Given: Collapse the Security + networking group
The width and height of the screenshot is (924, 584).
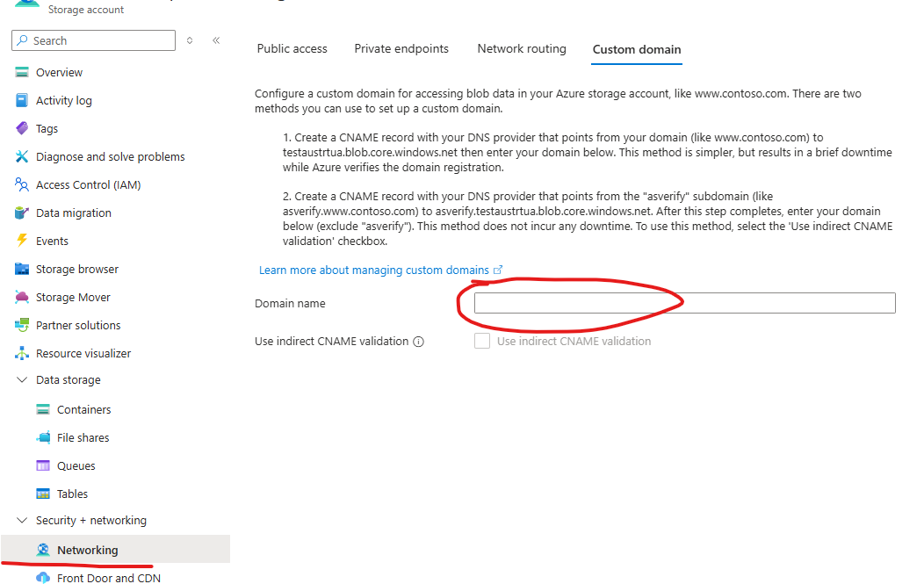Looking at the screenshot, I should tap(23, 520).
